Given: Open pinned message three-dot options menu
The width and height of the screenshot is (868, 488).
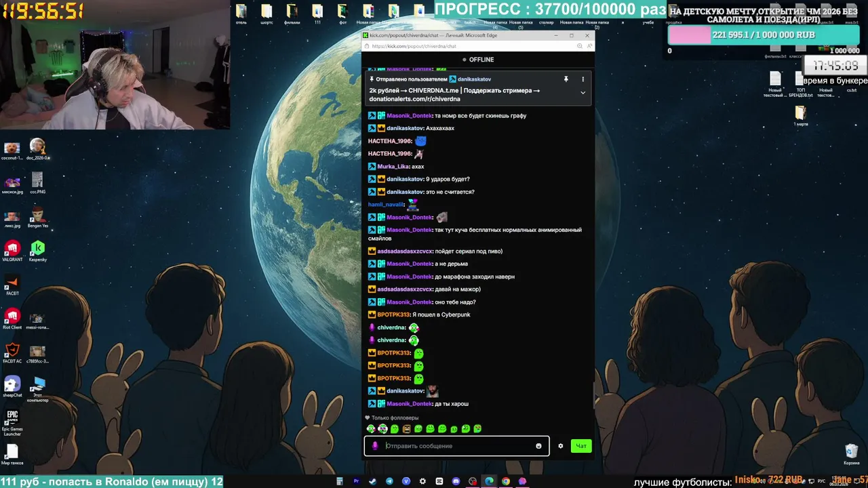Looking at the screenshot, I should click(583, 79).
